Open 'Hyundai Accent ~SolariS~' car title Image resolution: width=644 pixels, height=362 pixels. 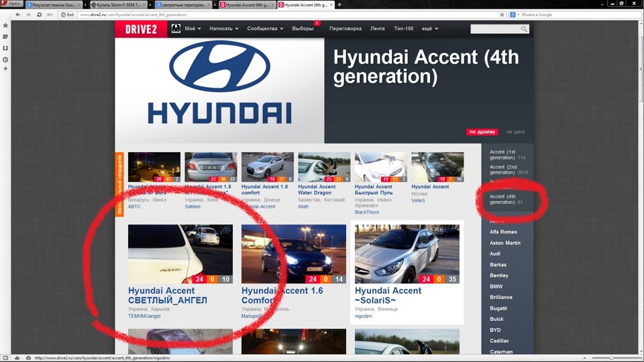[x=388, y=296]
